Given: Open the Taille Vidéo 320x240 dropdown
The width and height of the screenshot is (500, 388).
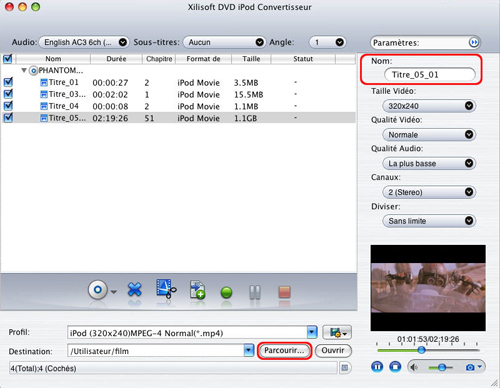Looking at the screenshot, I should (x=429, y=106).
